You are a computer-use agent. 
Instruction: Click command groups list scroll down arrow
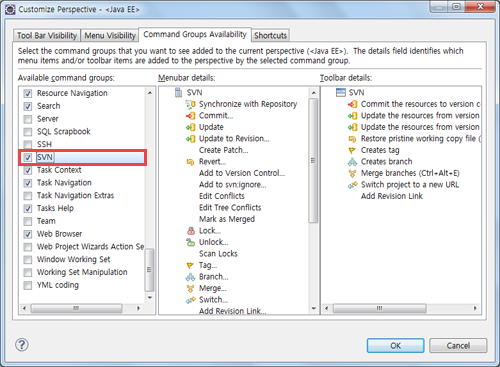[150, 297]
